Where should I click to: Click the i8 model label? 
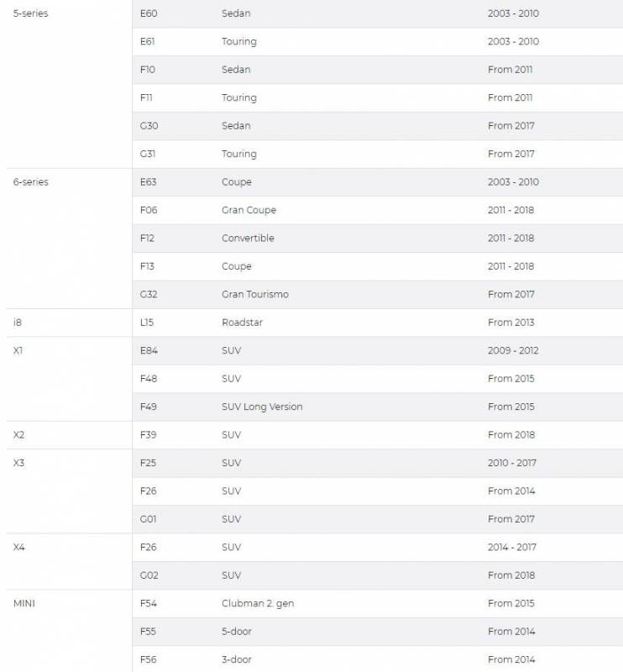18,323
